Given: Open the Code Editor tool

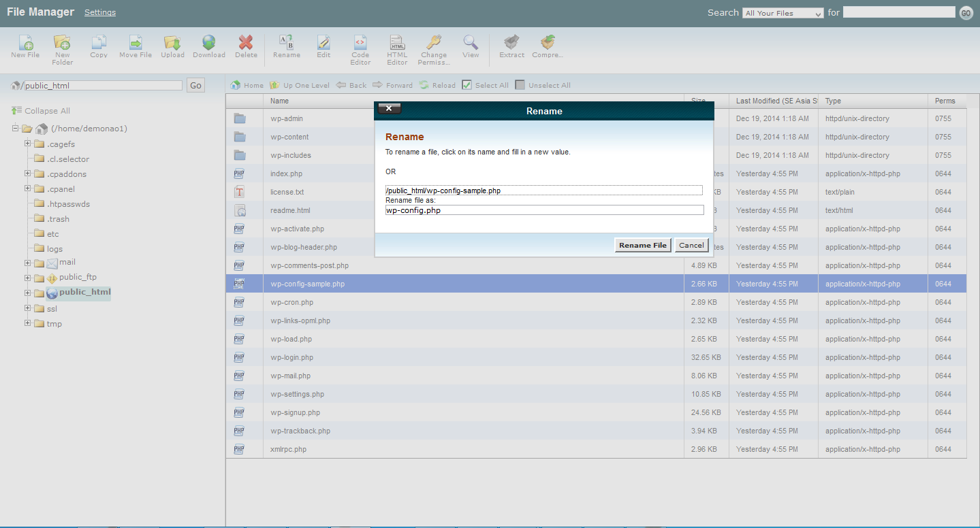Looking at the screenshot, I should click(x=360, y=44).
